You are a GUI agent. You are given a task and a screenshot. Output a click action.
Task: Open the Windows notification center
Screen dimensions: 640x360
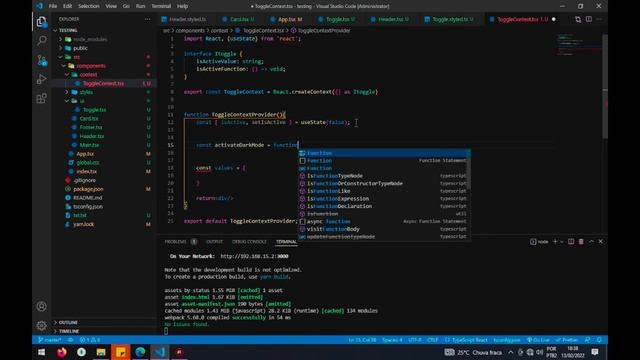click(x=595, y=352)
